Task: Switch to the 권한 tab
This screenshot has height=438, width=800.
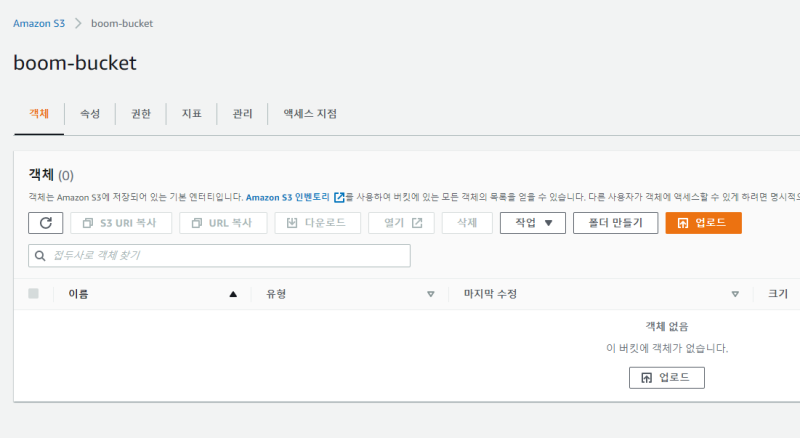Action: click(x=141, y=113)
